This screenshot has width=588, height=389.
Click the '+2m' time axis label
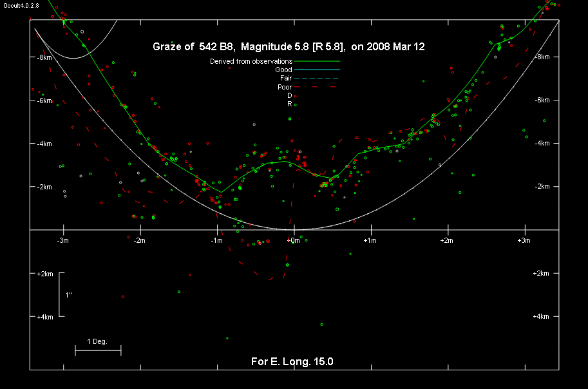coord(446,240)
